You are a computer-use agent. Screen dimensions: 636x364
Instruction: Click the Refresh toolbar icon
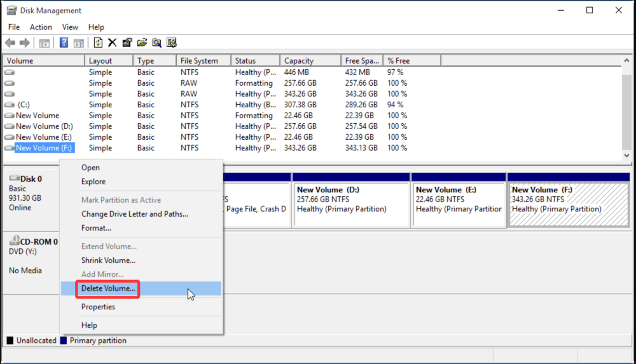(x=98, y=43)
